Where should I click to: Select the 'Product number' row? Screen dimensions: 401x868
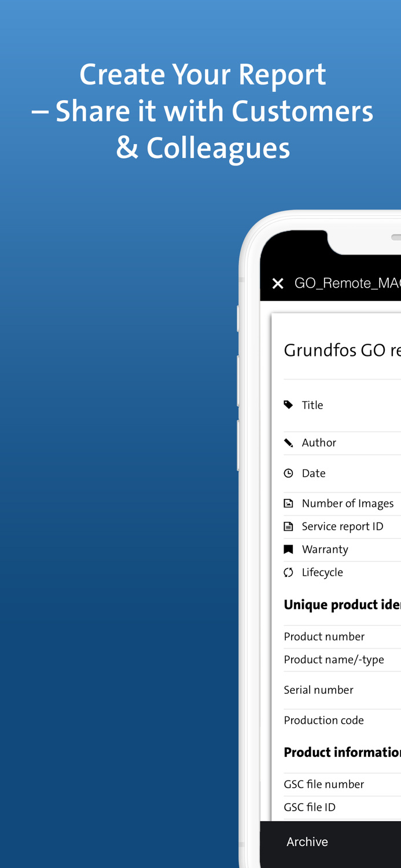point(342,637)
